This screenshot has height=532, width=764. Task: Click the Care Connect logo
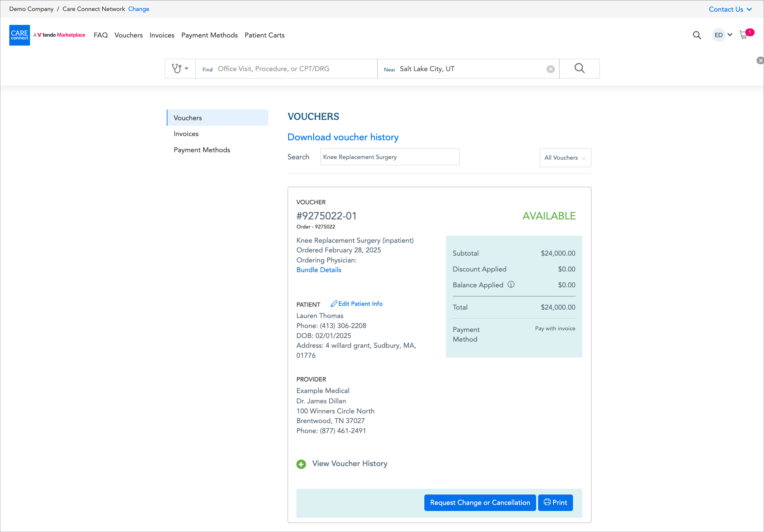(20, 35)
